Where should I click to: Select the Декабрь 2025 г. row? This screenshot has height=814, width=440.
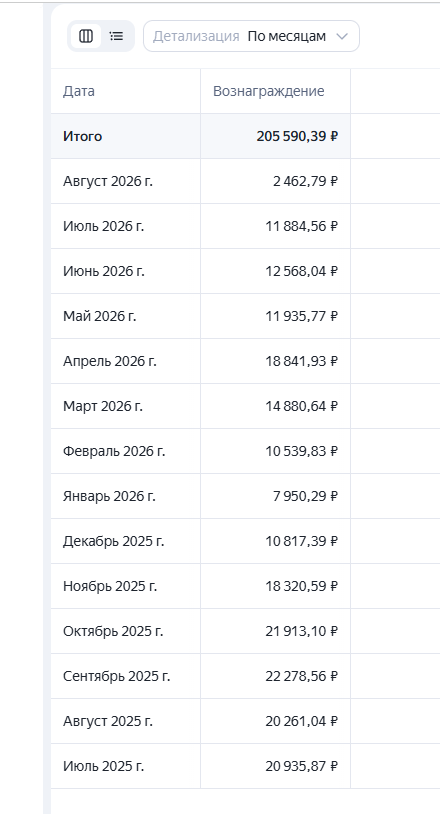[245, 541]
